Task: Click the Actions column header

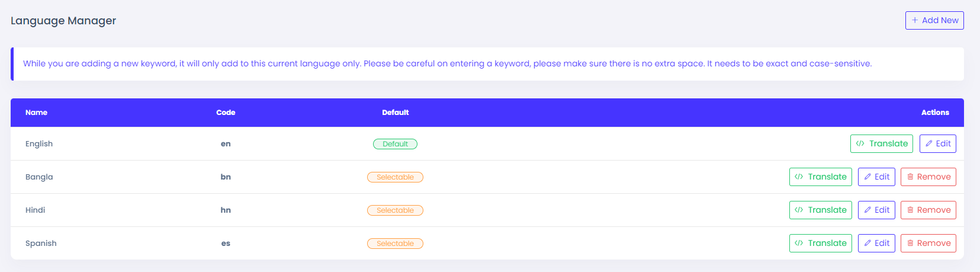Action: 935,113
